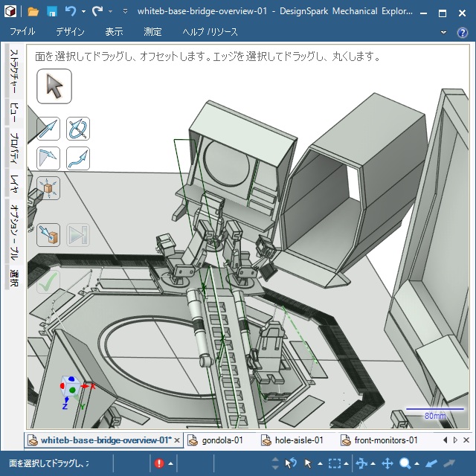Viewport: 476px width, 476px height.
Task: Open the レイヤ side panel
Action: 14,184
